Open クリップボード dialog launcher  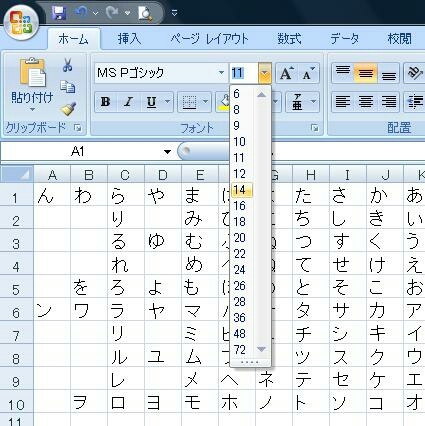pyautogui.click(x=78, y=128)
